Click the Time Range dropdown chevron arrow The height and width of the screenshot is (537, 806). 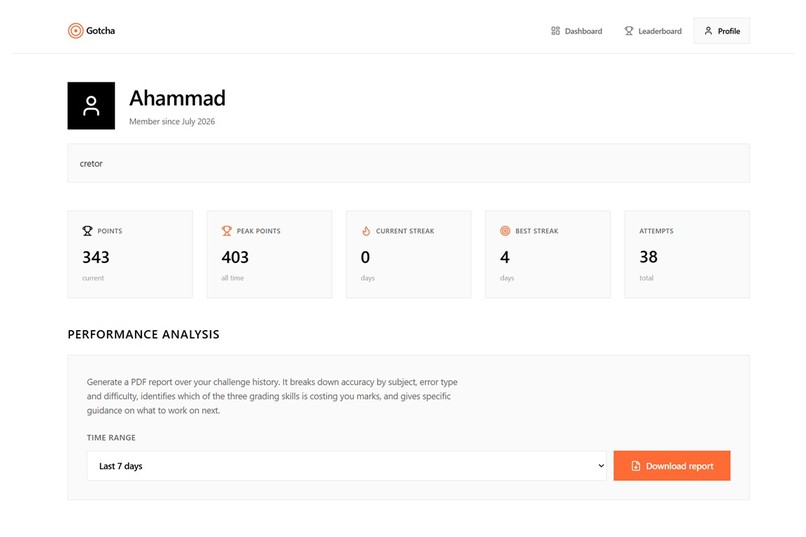(601, 466)
